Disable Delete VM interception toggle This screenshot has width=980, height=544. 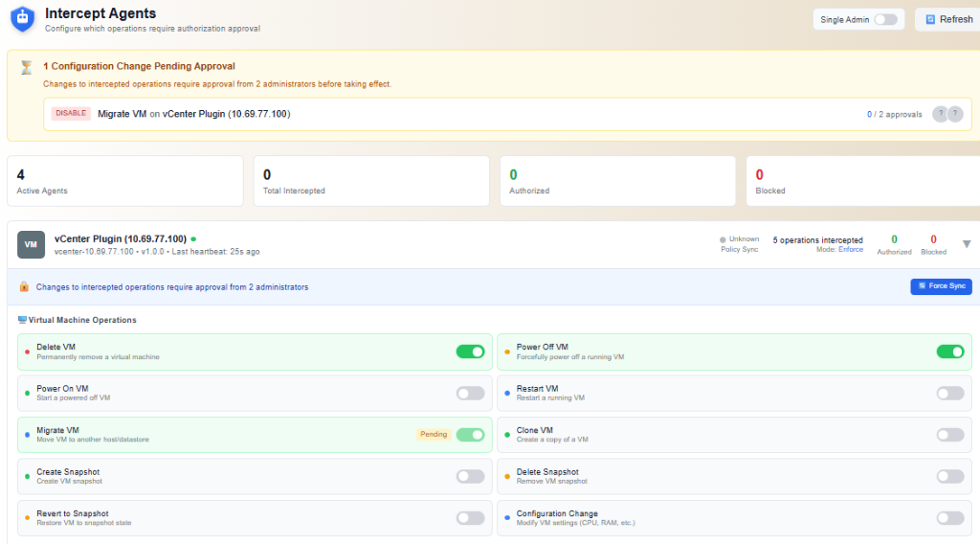pyautogui.click(x=470, y=351)
